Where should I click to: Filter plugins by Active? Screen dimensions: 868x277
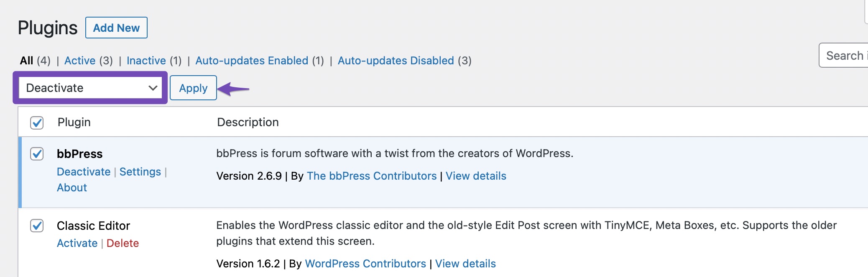pos(80,61)
